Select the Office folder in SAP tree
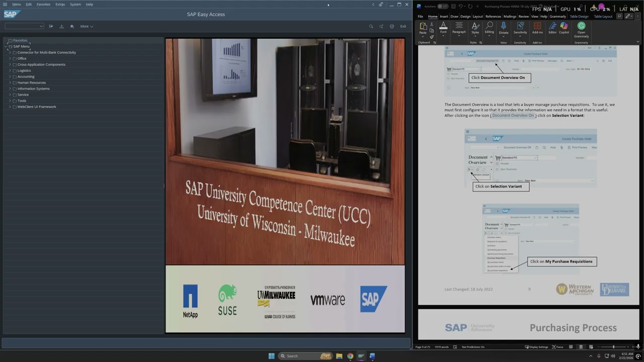The width and height of the screenshot is (644, 362). (x=22, y=58)
